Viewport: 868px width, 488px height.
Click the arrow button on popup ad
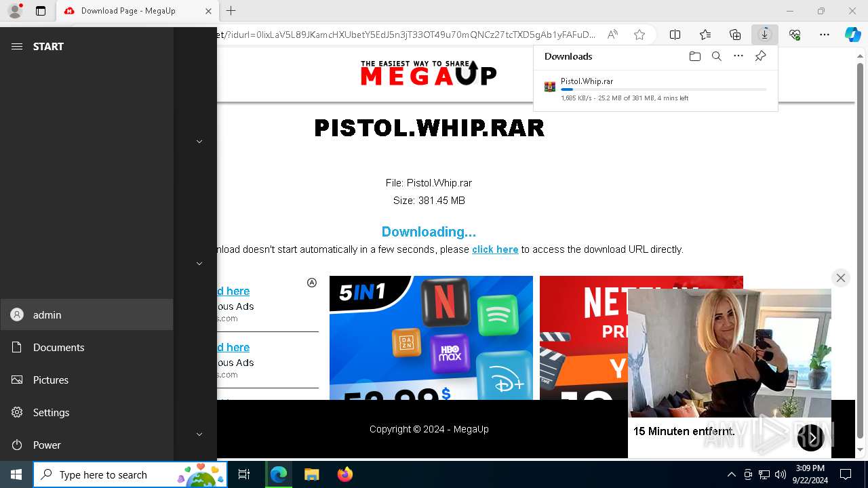tap(811, 438)
